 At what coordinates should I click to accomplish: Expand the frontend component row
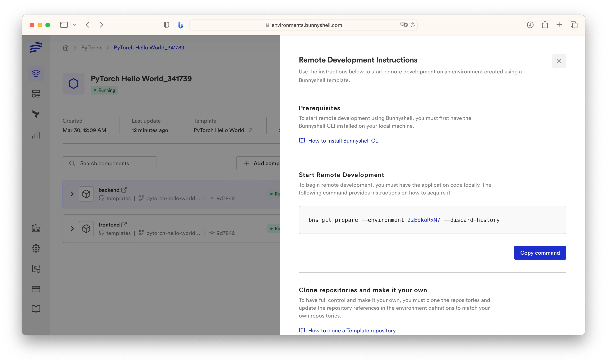(72, 229)
